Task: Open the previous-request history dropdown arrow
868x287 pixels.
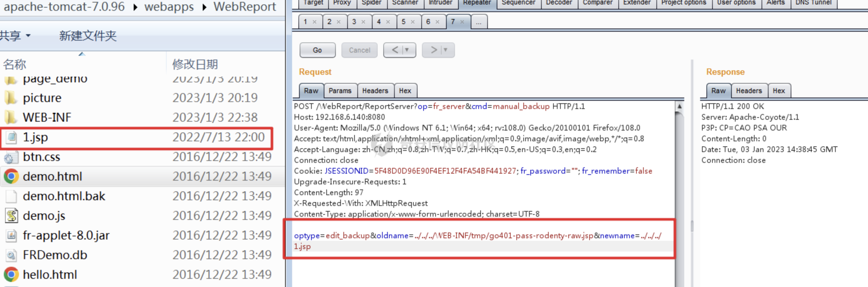Action: pyautogui.click(x=407, y=50)
